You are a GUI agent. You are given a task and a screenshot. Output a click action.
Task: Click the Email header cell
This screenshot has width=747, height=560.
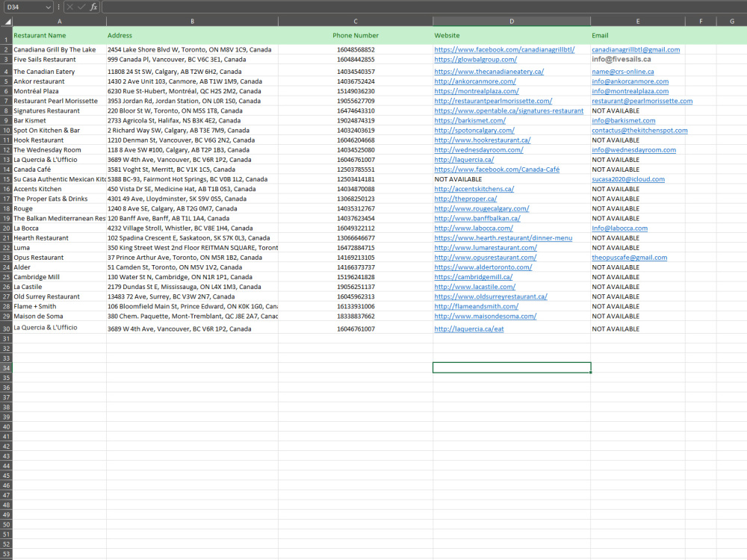[638, 36]
